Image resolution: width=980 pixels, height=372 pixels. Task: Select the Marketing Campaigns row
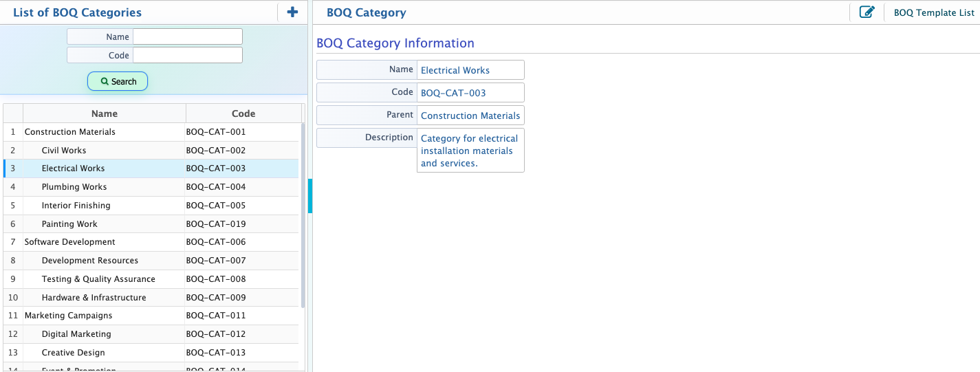point(151,316)
